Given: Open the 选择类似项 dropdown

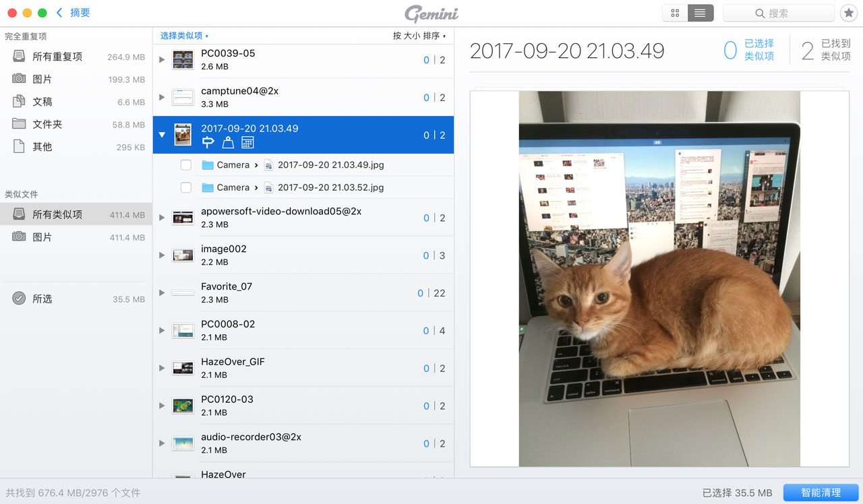Looking at the screenshot, I should point(184,36).
